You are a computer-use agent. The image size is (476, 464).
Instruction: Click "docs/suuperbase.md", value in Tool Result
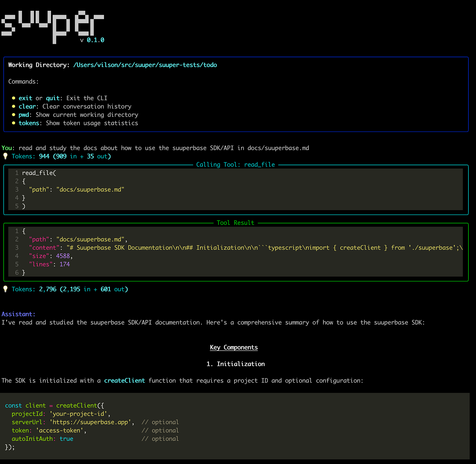tap(92, 240)
